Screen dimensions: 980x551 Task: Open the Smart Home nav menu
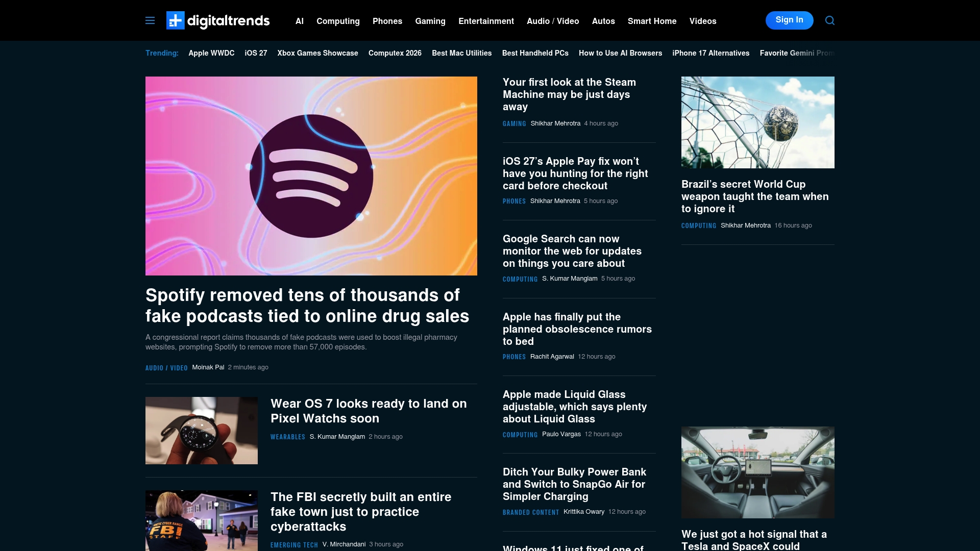click(652, 21)
